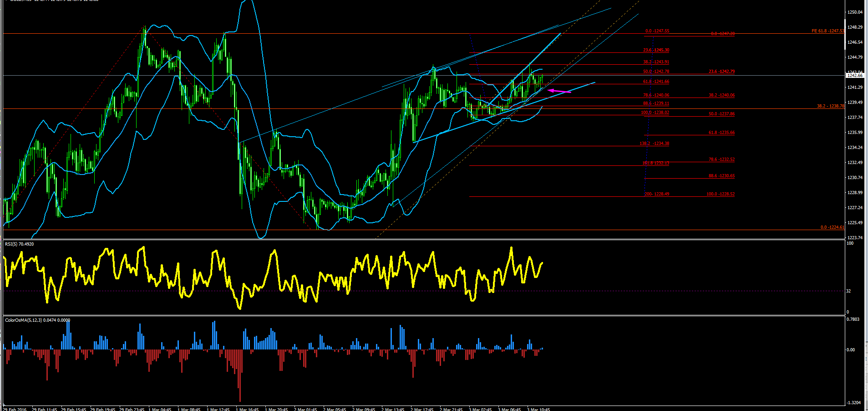
Task: Click price axis value 1227.24
Action: (855, 208)
